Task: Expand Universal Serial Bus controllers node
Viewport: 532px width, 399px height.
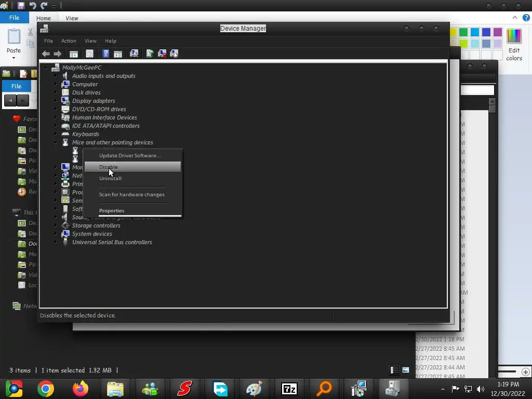Action: pos(56,242)
